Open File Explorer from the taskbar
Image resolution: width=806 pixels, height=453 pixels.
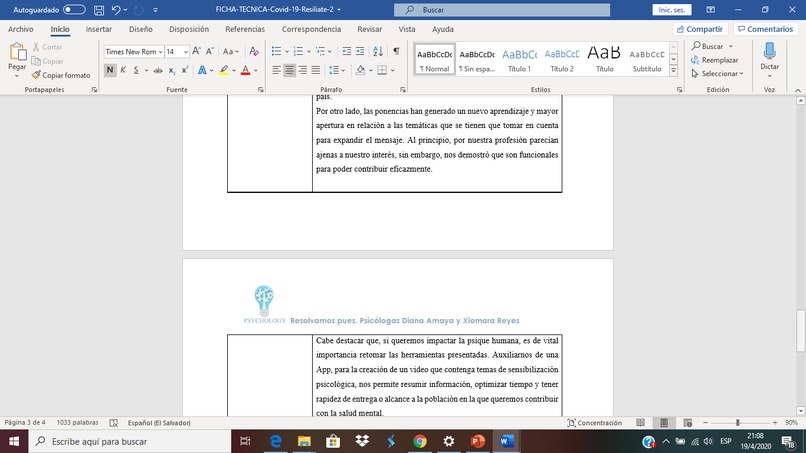coord(304,441)
